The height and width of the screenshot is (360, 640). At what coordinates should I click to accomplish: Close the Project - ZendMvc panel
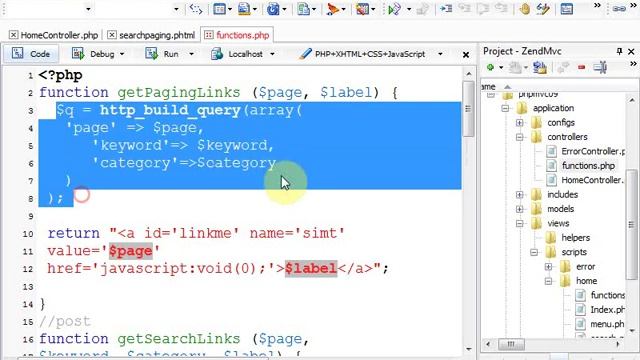[x=631, y=51]
